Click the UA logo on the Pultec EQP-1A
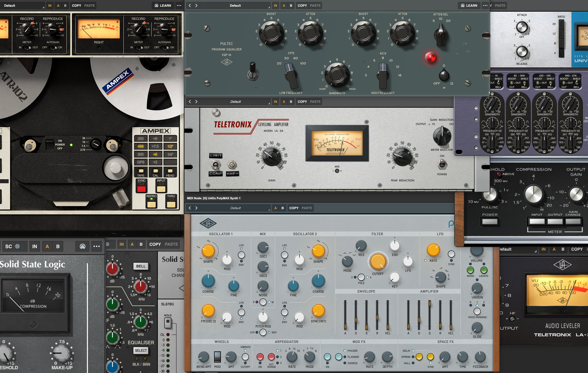Image resolution: width=588 pixels, height=373 pixels. click(x=227, y=62)
